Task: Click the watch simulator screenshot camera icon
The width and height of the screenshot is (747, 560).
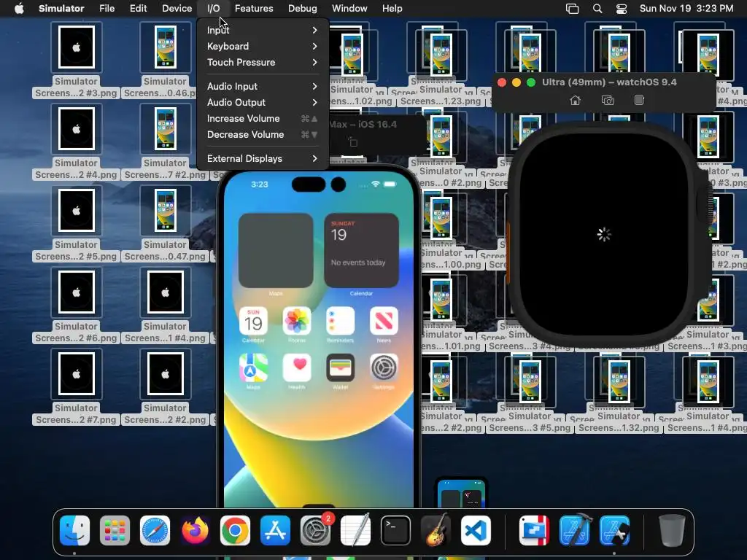Action: tap(608, 100)
